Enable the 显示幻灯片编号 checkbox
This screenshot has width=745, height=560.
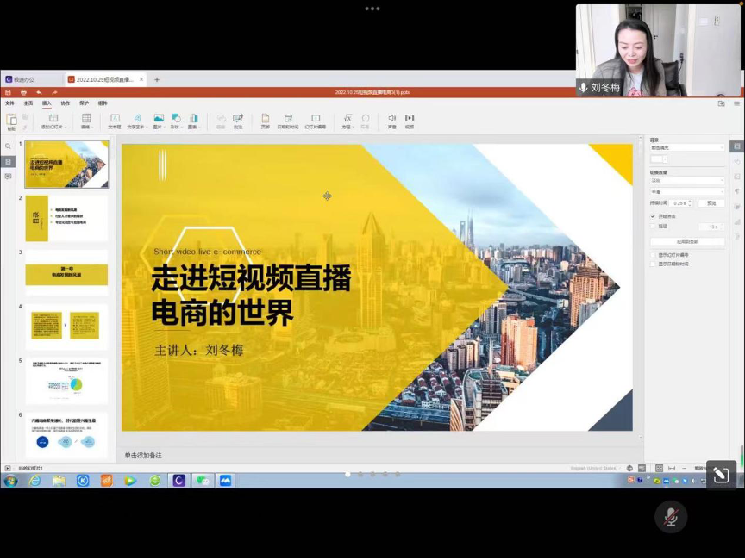[653, 255]
